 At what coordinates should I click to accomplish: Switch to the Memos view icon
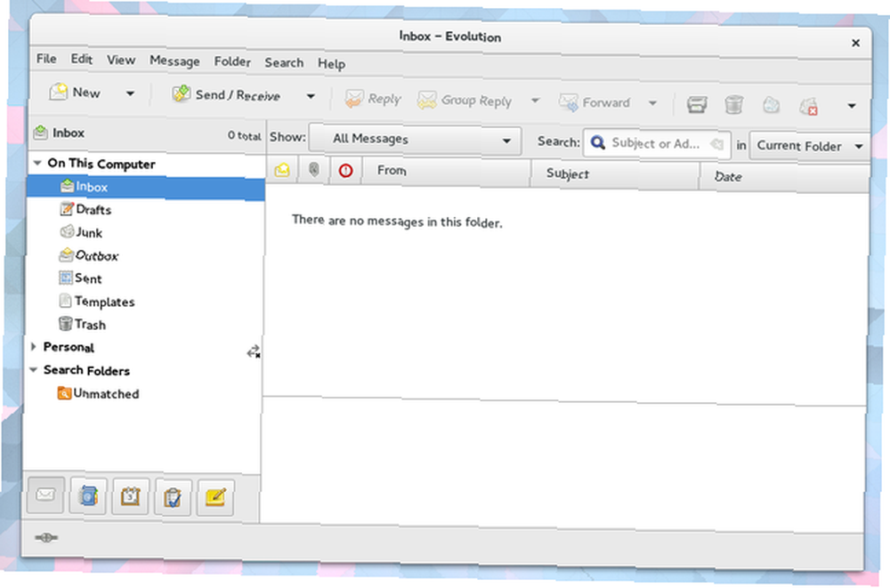(x=215, y=498)
